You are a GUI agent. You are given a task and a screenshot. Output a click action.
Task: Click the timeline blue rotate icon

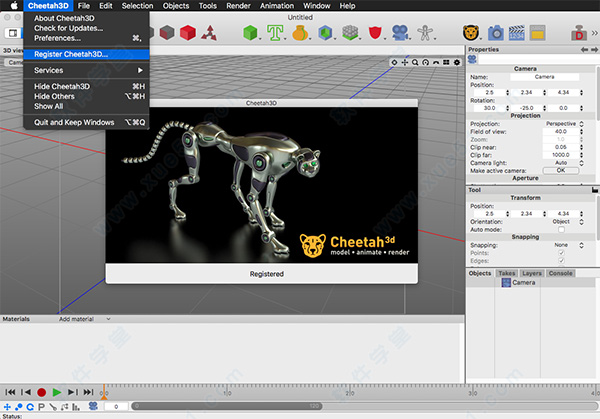pos(30,407)
